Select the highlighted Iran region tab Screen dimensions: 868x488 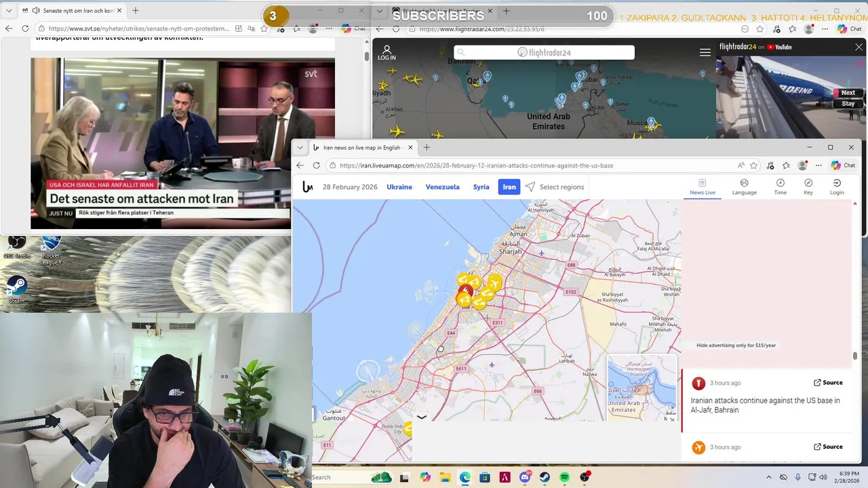click(x=509, y=187)
